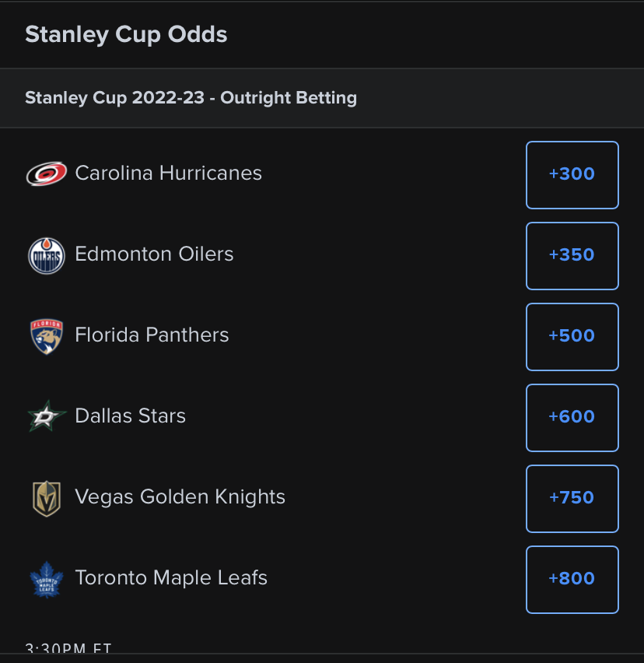Select Edmonton Oilers +350 odds

(x=572, y=256)
